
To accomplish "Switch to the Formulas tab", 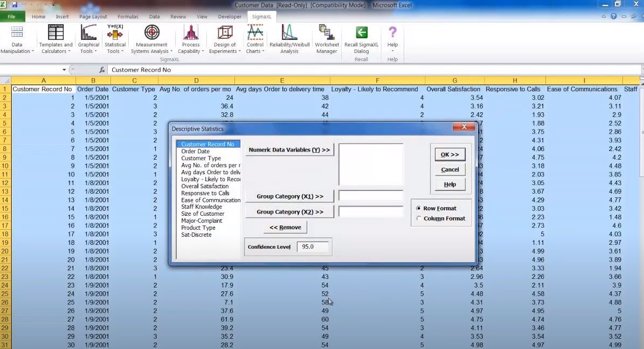I will (128, 17).
